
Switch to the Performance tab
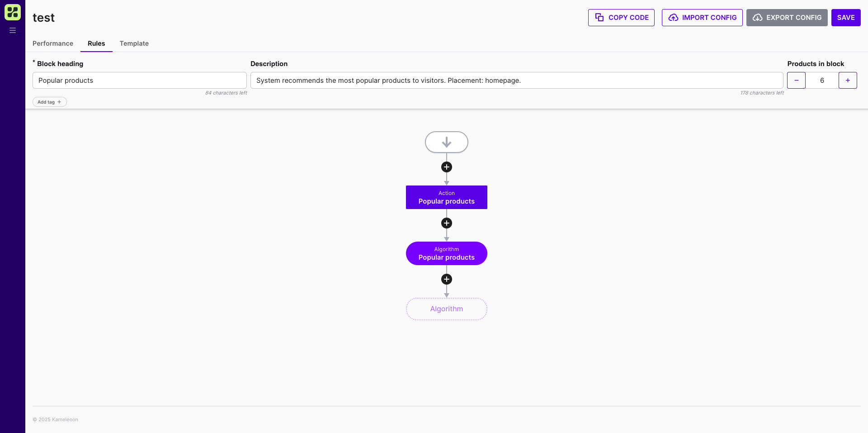53,43
